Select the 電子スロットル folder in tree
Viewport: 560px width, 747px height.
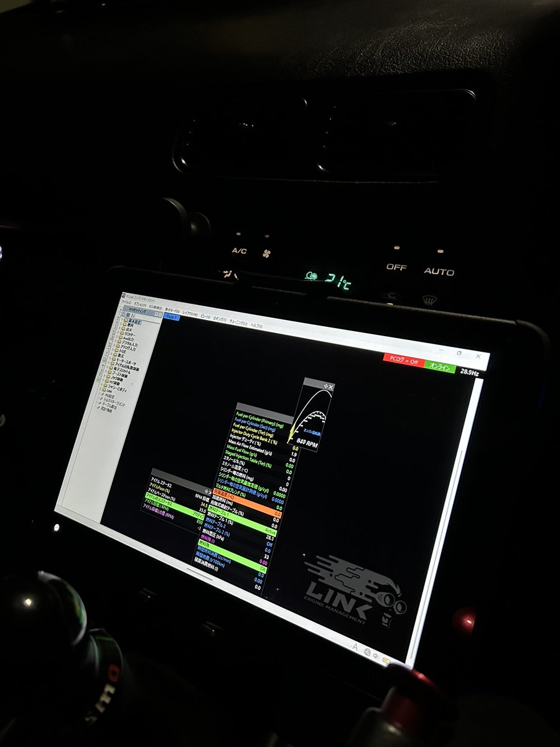pyautogui.click(x=121, y=371)
